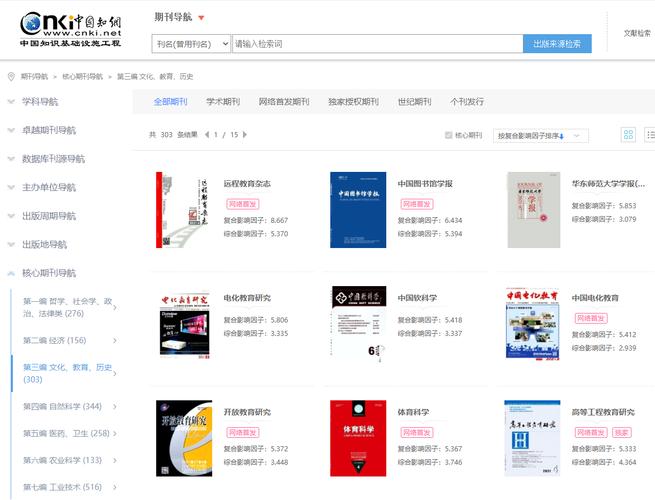The width and height of the screenshot is (655, 500).
Task: Click the 中国图书馆学报 journal title
Action: pyautogui.click(x=425, y=183)
